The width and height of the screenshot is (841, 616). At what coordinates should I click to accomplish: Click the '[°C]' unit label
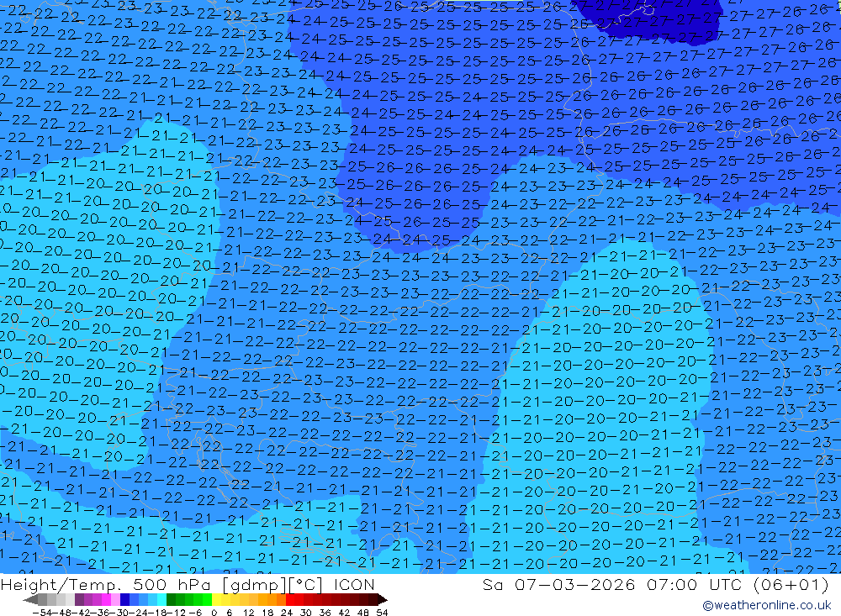pos(306,585)
